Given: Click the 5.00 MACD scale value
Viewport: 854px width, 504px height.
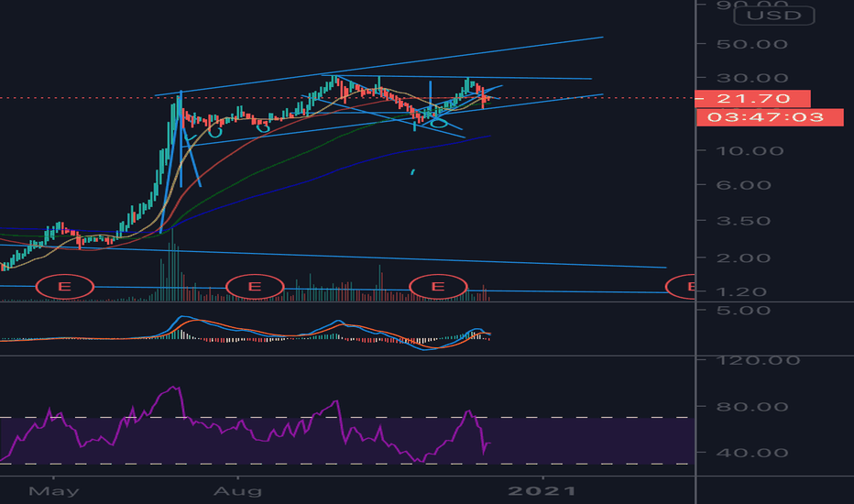Looking at the screenshot, I should [x=744, y=311].
